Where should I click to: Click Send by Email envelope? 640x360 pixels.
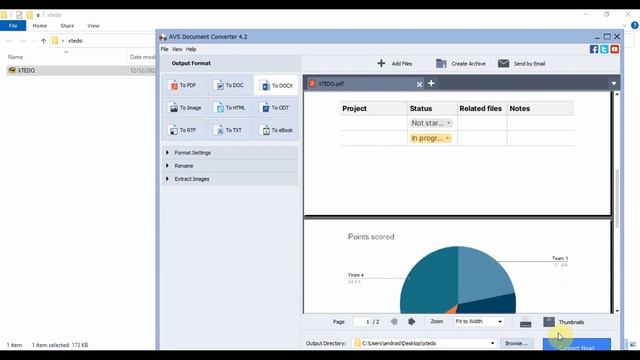click(x=503, y=63)
